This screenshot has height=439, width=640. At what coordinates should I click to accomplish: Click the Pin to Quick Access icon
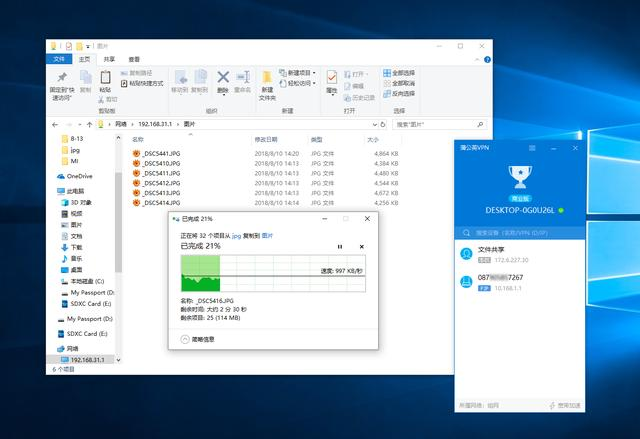pyautogui.click(x=62, y=79)
